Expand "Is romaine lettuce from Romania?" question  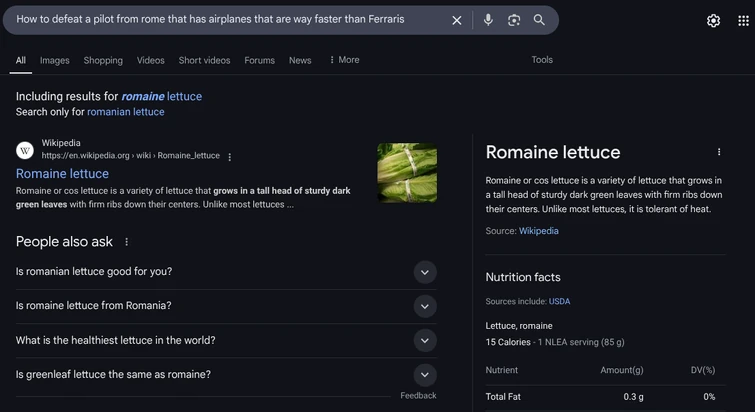pos(425,306)
